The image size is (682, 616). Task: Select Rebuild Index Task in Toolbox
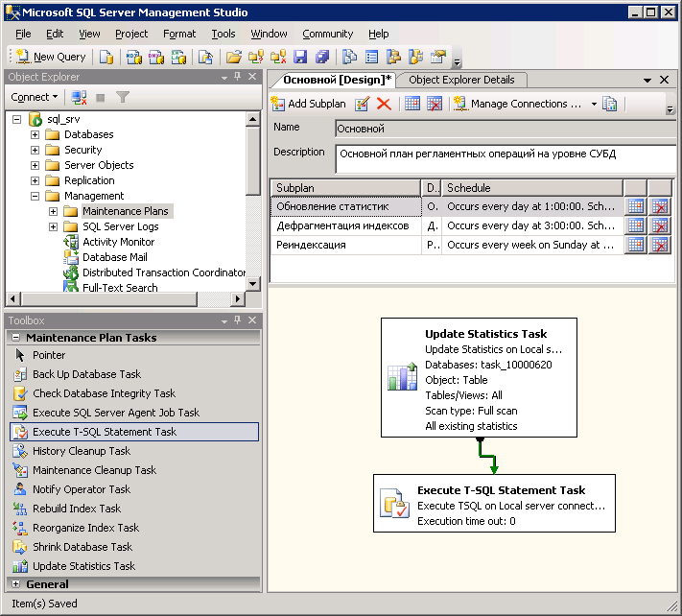(x=77, y=509)
